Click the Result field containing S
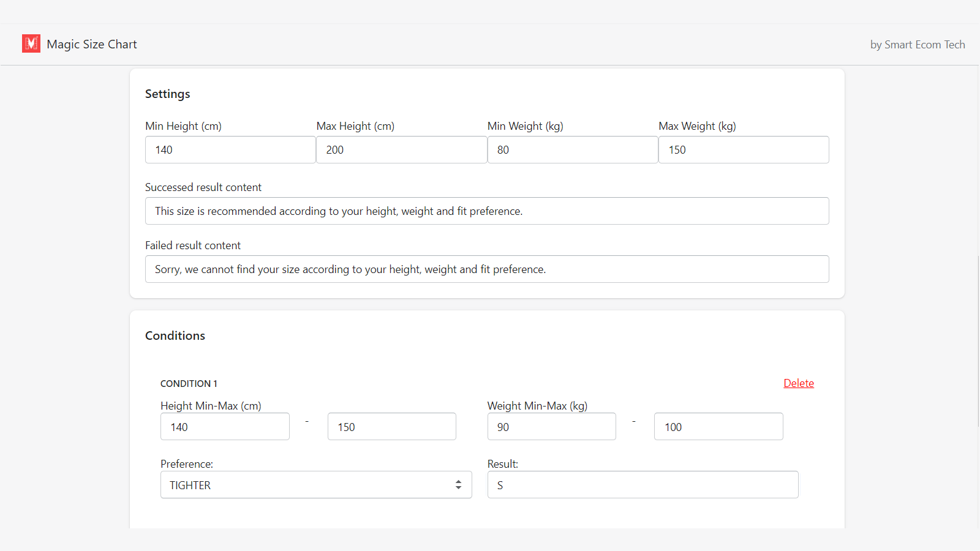Image resolution: width=980 pixels, height=551 pixels. (x=643, y=485)
